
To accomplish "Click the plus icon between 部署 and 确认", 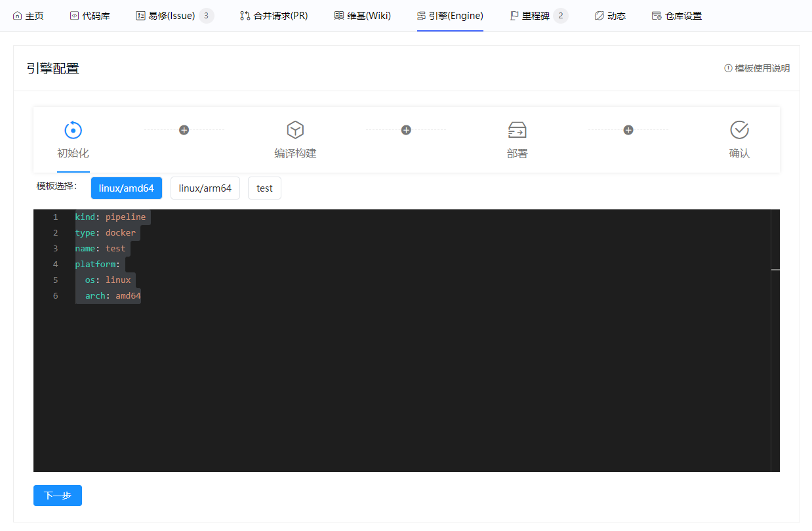I will tap(628, 130).
